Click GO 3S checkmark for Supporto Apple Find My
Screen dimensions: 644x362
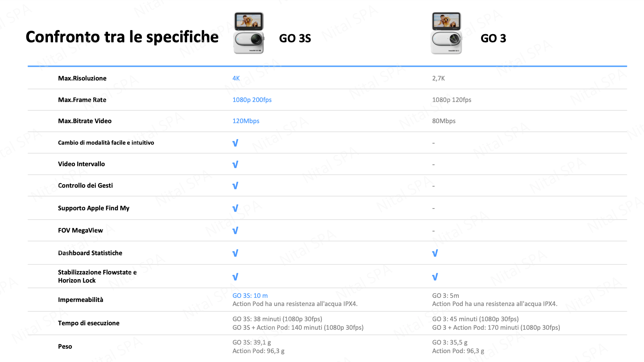tap(235, 208)
